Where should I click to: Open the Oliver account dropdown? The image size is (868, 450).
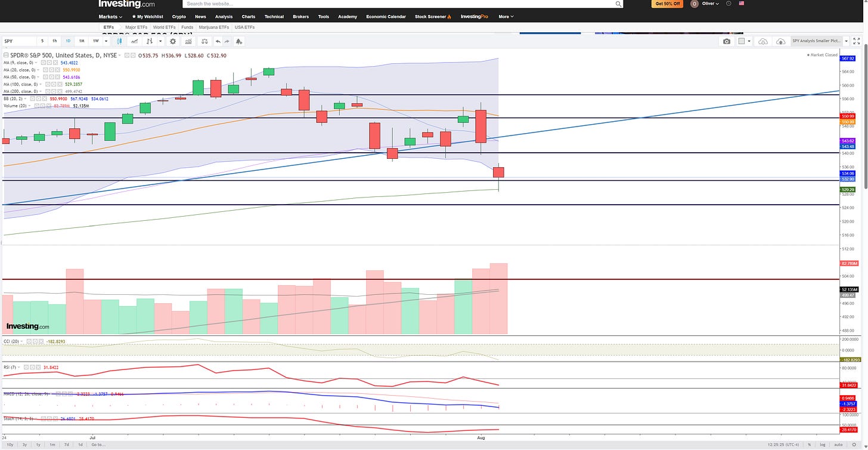[x=710, y=4]
